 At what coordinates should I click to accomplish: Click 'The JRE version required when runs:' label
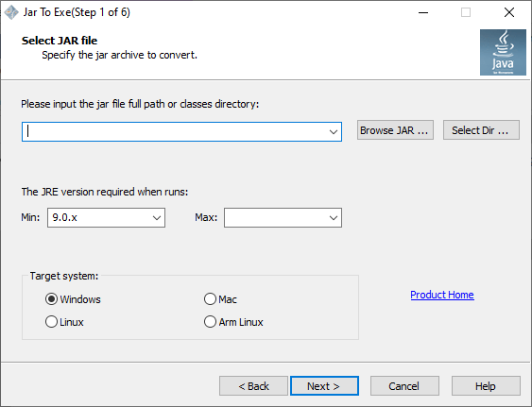click(x=105, y=192)
